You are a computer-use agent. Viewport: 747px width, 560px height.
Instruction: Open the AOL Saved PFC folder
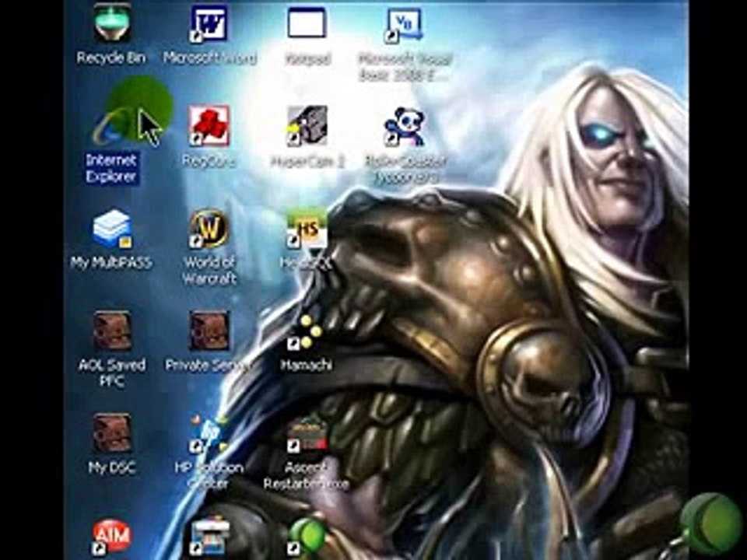pos(112,331)
